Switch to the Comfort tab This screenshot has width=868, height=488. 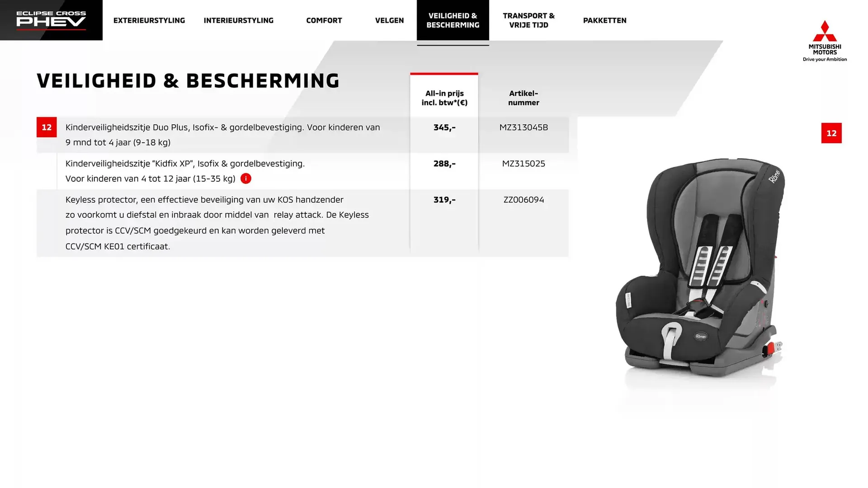click(324, 20)
